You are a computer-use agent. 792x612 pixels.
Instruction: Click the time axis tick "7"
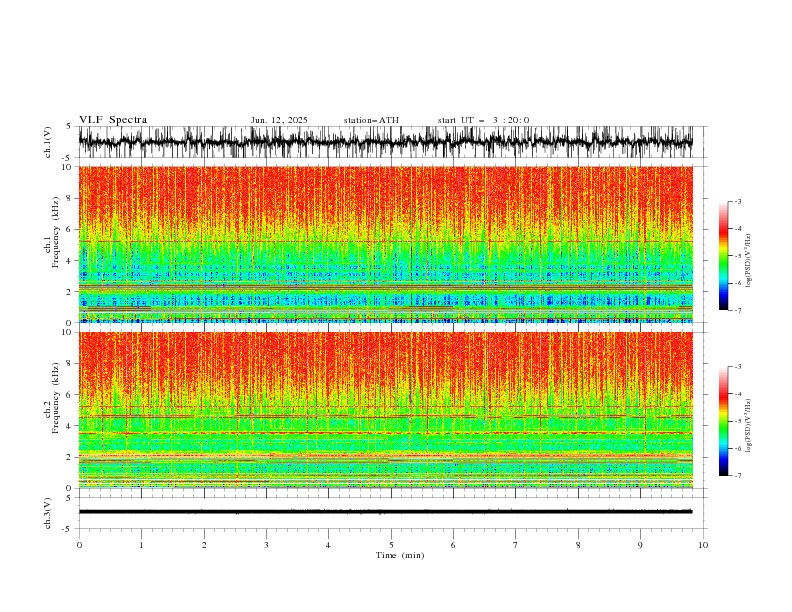516,545
